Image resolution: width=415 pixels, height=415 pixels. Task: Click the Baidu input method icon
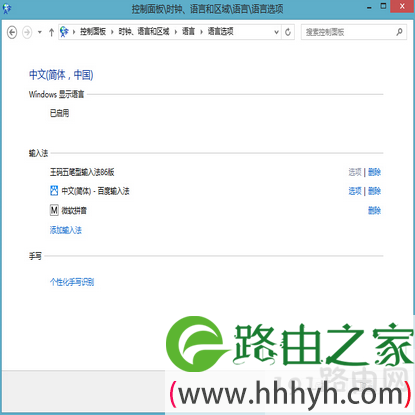click(54, 191)
